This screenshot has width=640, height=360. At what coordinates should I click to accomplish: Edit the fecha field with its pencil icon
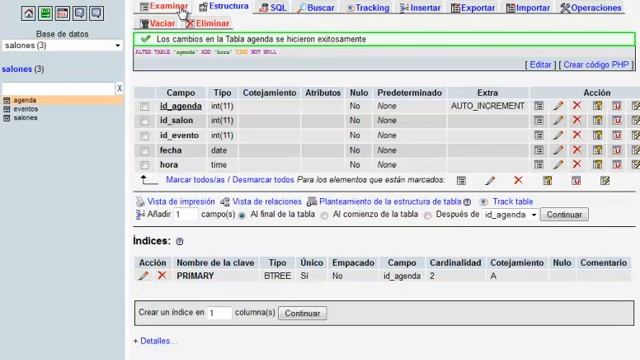pyautogui.click(x=558, y=150)
